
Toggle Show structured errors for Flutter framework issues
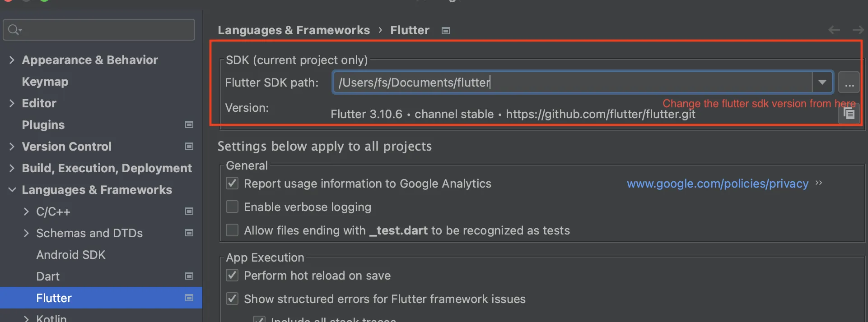[232, 299]
